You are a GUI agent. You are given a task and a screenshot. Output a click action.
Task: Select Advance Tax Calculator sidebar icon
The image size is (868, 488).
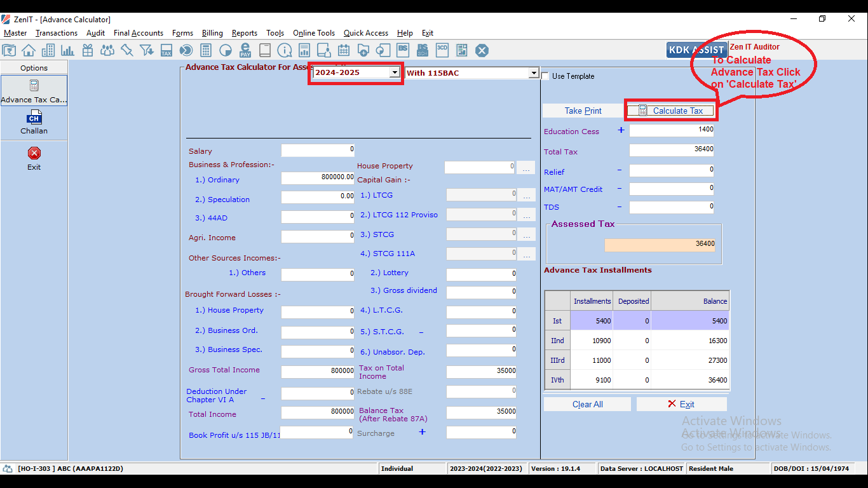(x=34, y=91)
